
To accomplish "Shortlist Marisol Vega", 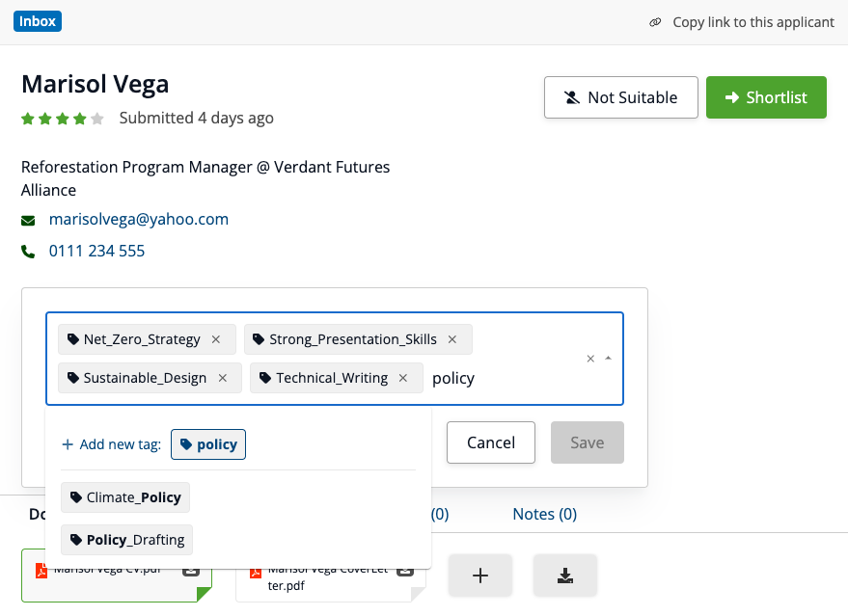I will pos(766,97).
